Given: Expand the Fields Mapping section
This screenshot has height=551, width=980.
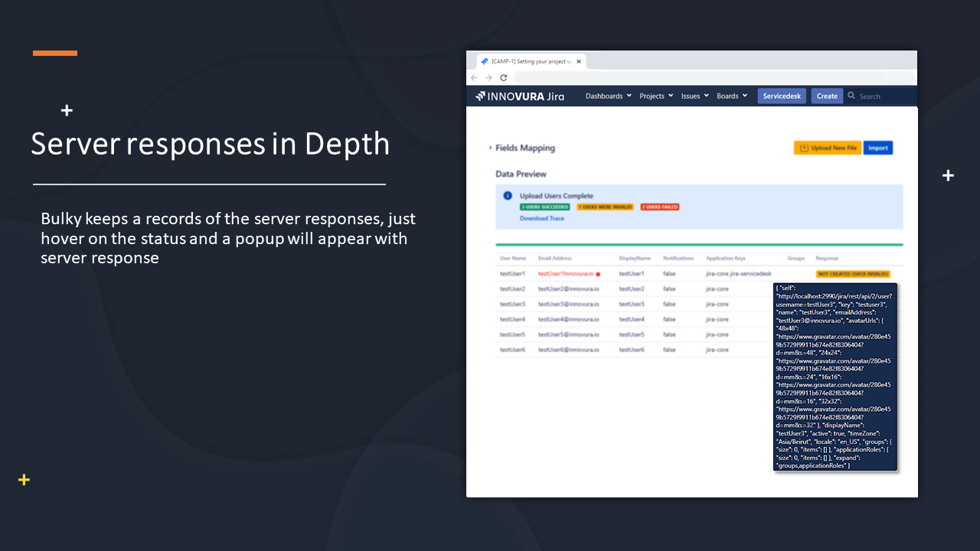Looking at the screenshot, I should (x=521, y=148).
